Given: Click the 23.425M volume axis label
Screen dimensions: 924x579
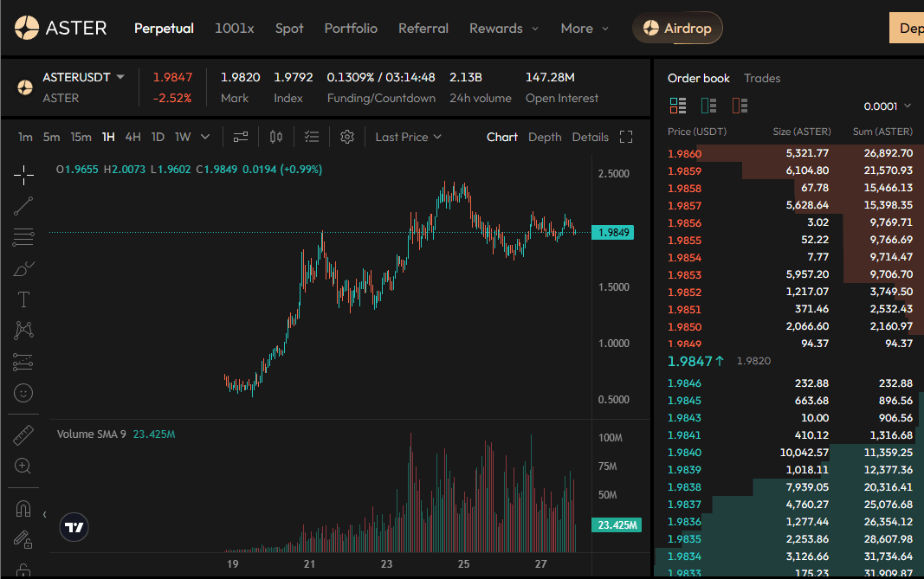Looking at the screenshot, I should (617, 524).
